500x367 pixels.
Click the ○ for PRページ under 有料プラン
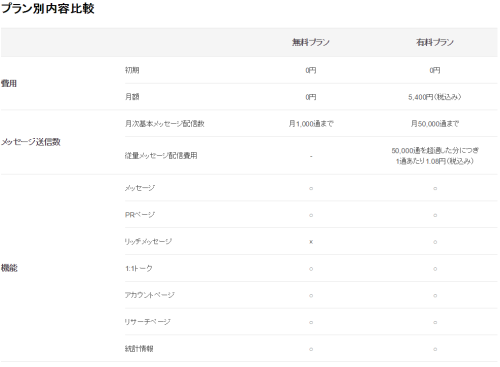pyautogui.click(x=435, y=215)
